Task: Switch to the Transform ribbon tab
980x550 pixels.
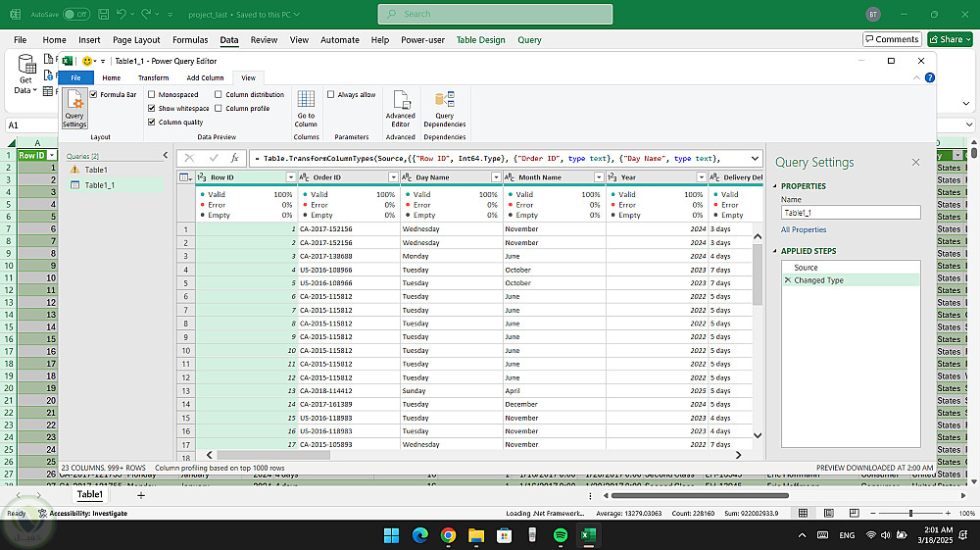Action: click(x=153, y=77)
